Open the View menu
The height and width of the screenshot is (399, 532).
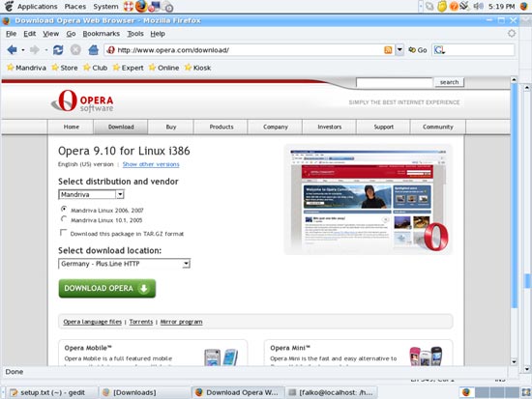pyautogui.click(x=50, y=34)
